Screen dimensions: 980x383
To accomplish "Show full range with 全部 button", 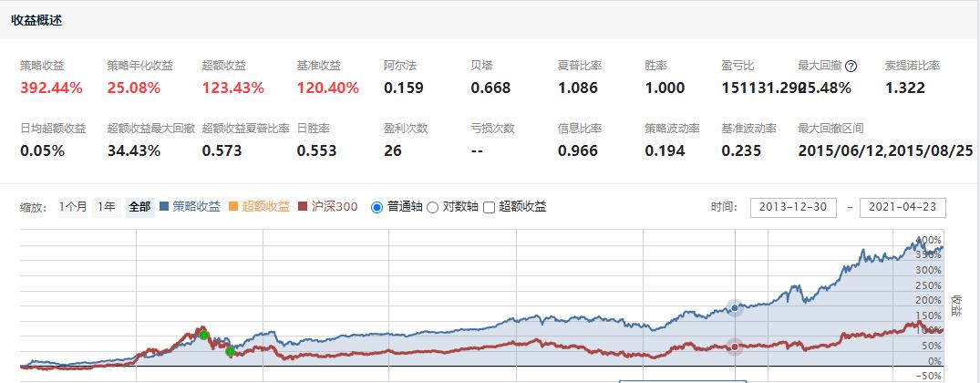I will [x=139, y=207].
